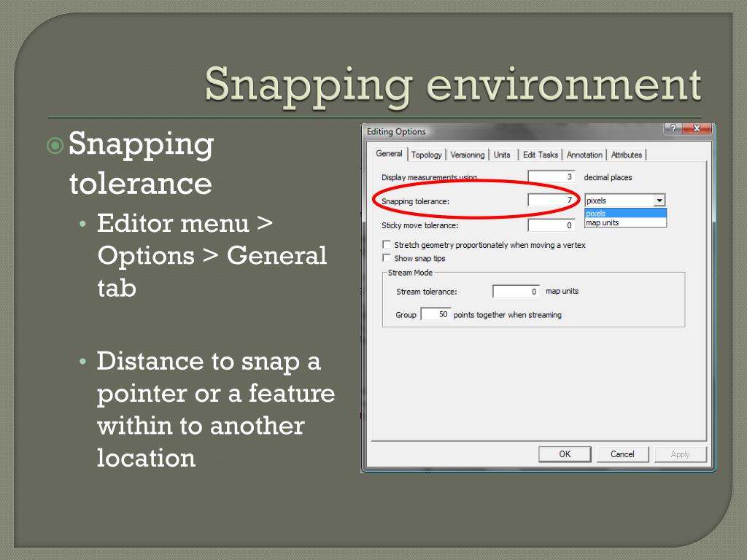Click the Sticky move tolerance field
747x560 pixels.
(x=551, y=225)
